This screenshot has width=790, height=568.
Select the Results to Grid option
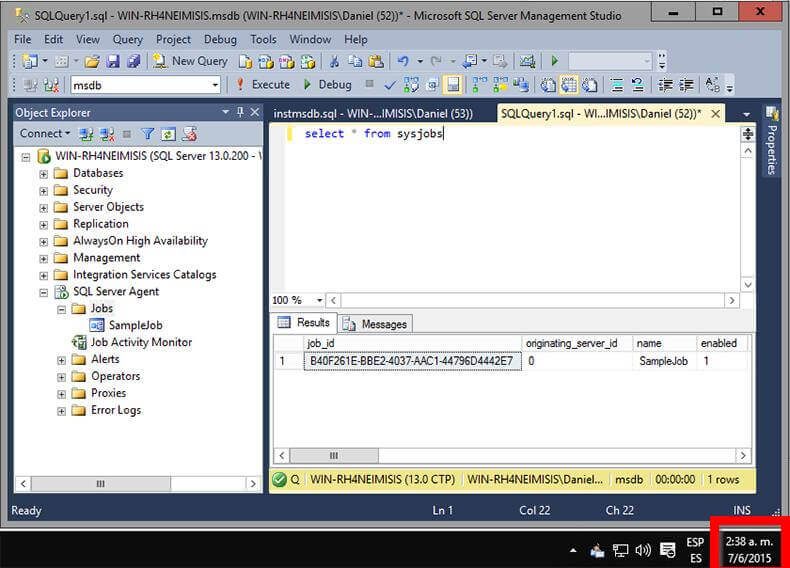tap(569, 85)
